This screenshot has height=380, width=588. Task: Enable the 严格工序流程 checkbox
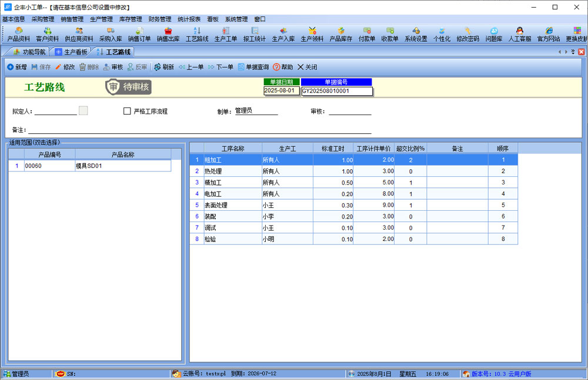click(127, 111)
